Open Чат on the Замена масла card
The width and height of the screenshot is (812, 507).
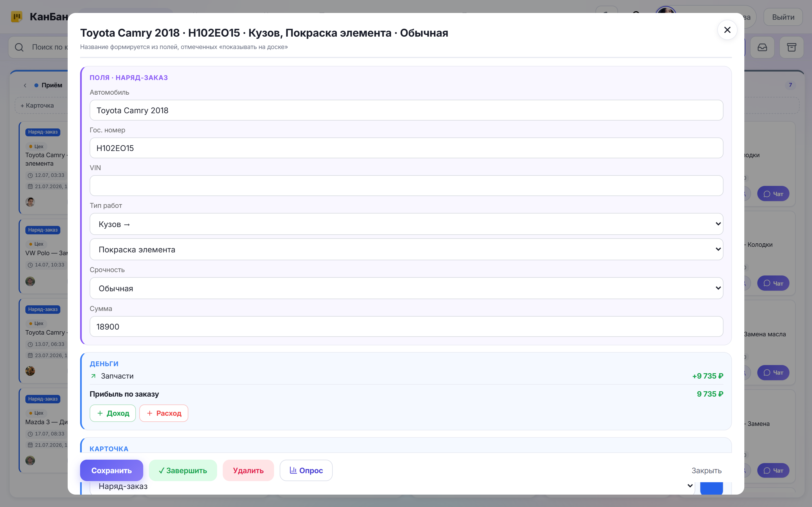tap(773, 373)
